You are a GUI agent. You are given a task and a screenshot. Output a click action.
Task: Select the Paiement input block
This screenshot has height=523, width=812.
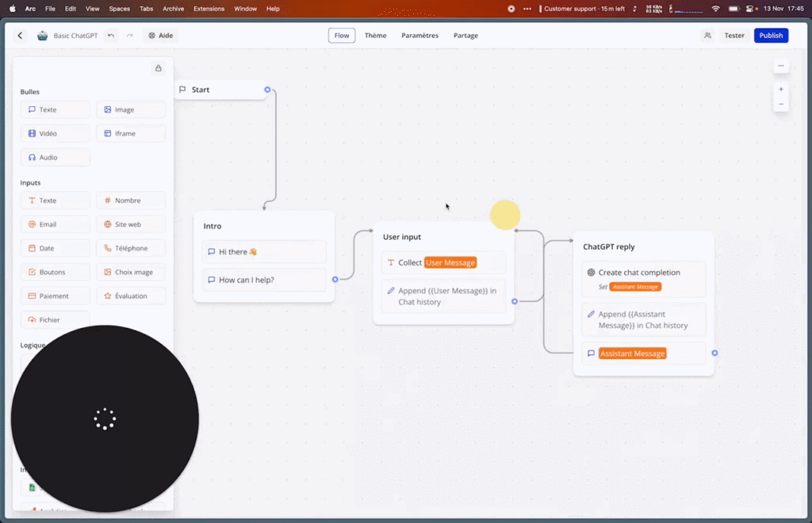pyautogui.click(x=55, y=295)
